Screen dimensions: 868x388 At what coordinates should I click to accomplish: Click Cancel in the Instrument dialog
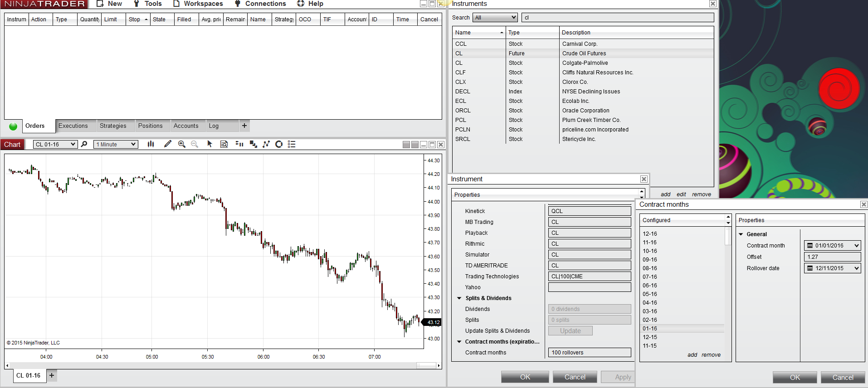point(575,377)
